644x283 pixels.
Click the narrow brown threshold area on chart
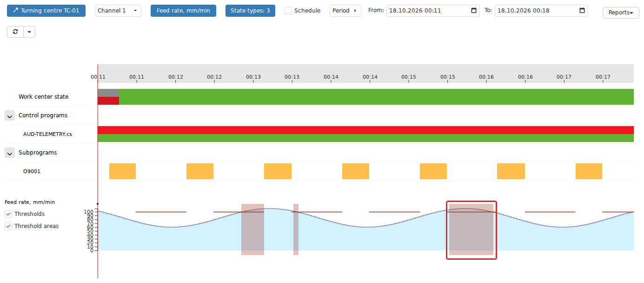tap(296, 229)
